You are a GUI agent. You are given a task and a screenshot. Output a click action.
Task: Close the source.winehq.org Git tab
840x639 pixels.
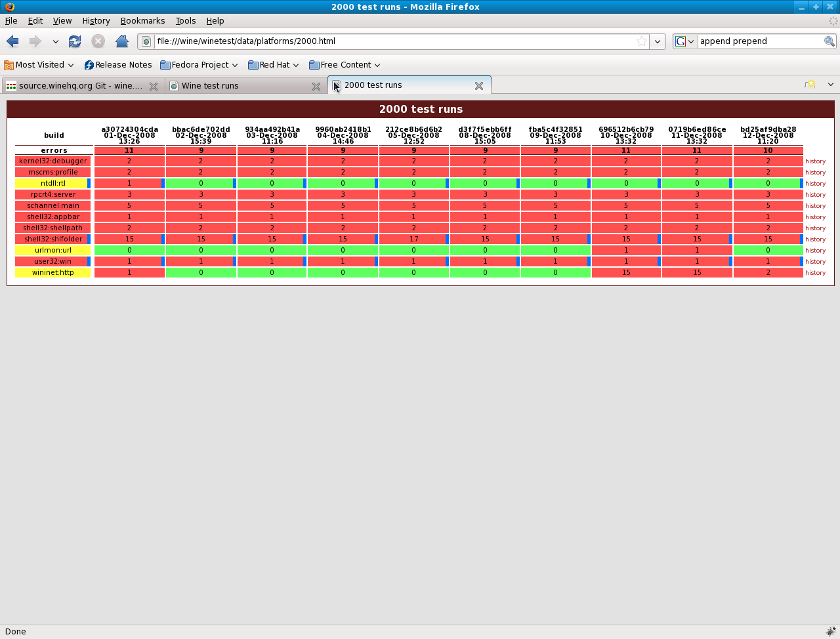coord(153,86)
